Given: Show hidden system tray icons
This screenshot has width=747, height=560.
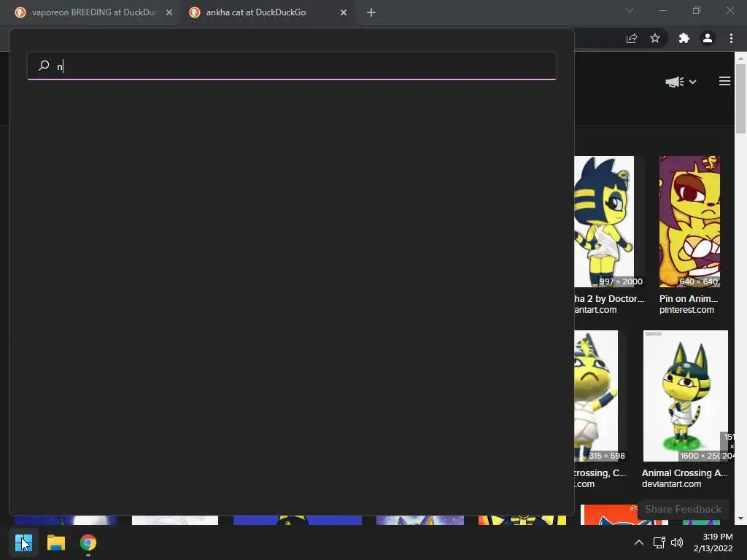Looking at the screenshot, I should click(x=639, y=542).
